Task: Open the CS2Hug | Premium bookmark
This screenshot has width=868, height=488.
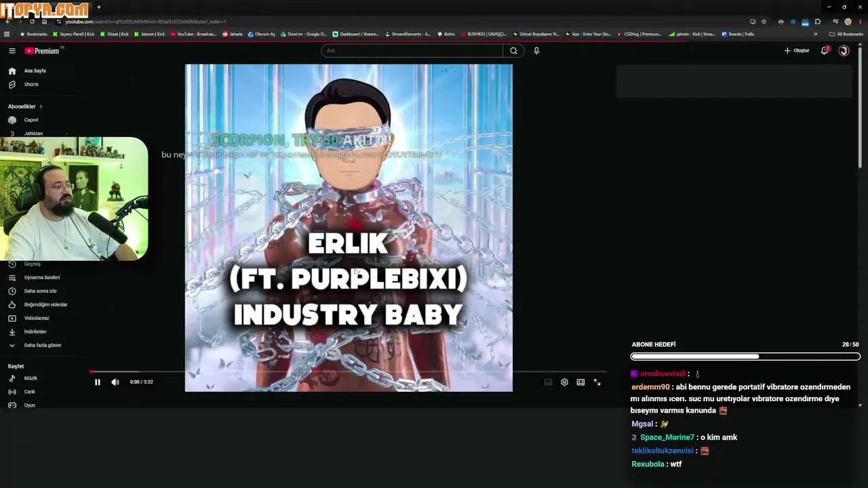Action: pyautogui.click(x=639, y=34)
